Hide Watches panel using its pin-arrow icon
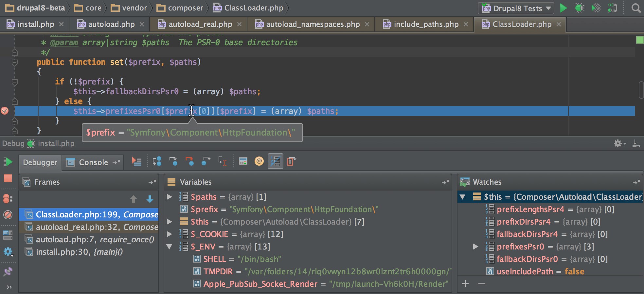 coord(636,182)
